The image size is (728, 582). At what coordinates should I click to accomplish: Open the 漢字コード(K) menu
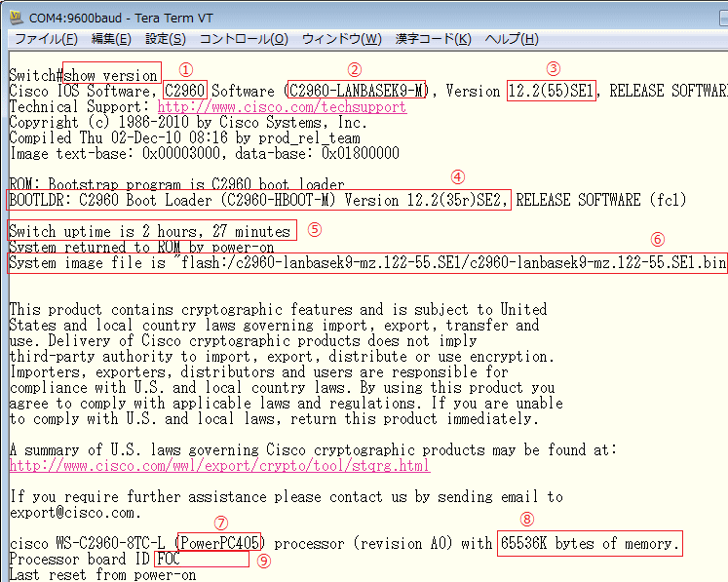click(x=433, y=39)
